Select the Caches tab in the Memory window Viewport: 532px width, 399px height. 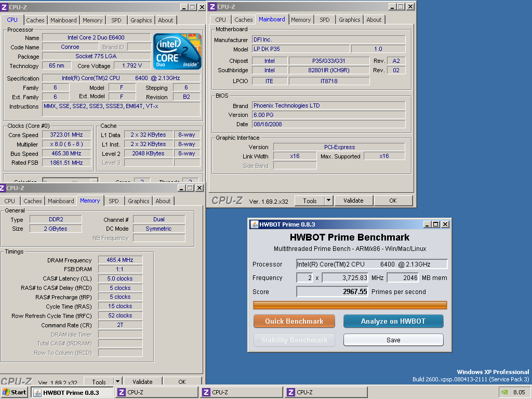(x=33, y=201)
